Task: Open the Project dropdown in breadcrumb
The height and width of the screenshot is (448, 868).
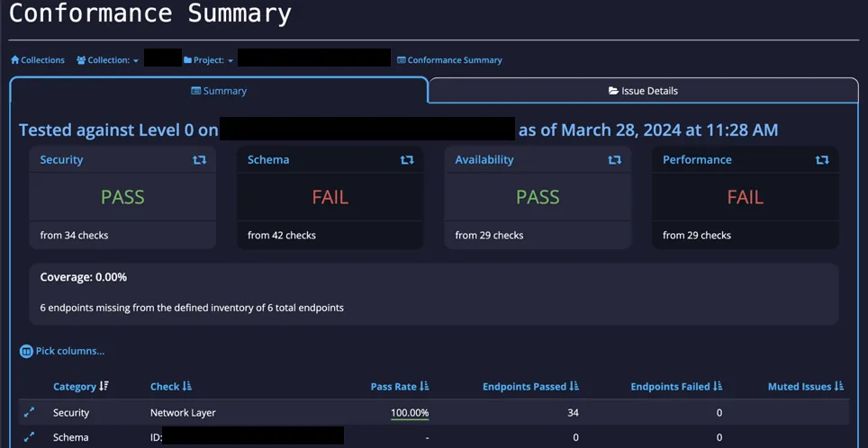Action: click(208, 59)
